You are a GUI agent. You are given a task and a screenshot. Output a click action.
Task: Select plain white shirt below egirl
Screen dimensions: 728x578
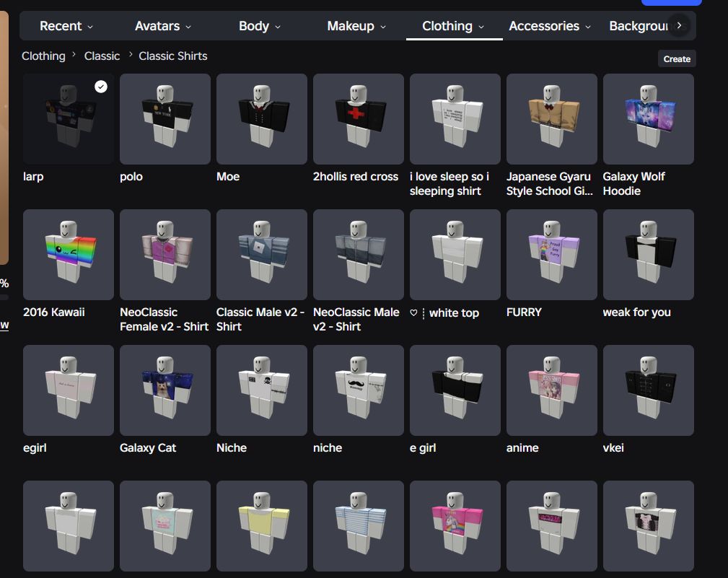click(x=69, y=525)
